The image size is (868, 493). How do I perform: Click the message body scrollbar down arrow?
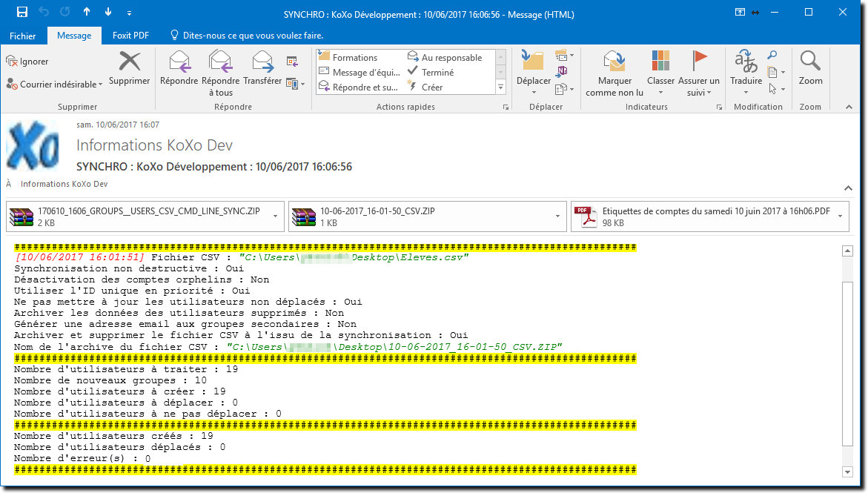[847, 472]
